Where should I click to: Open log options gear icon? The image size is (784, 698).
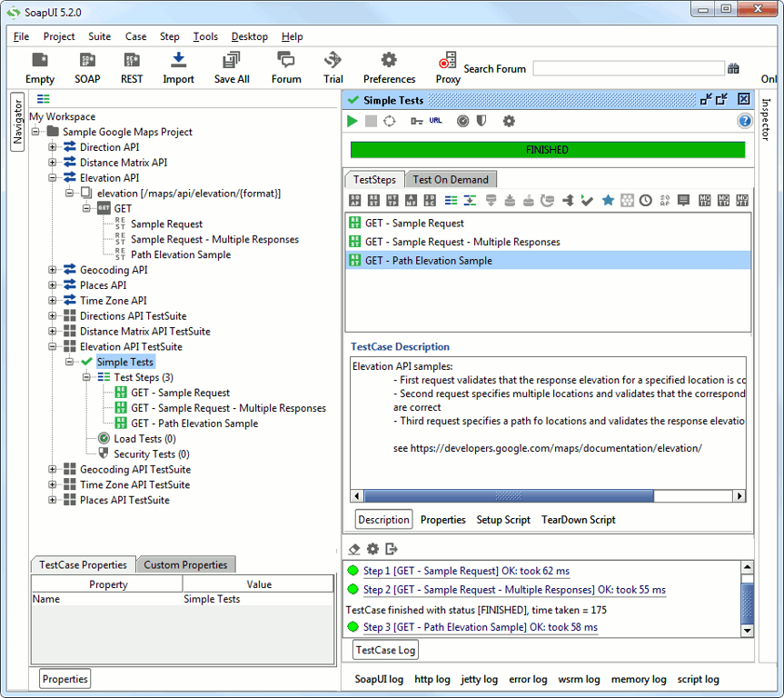pyautogui.click(x=373, y=549)
